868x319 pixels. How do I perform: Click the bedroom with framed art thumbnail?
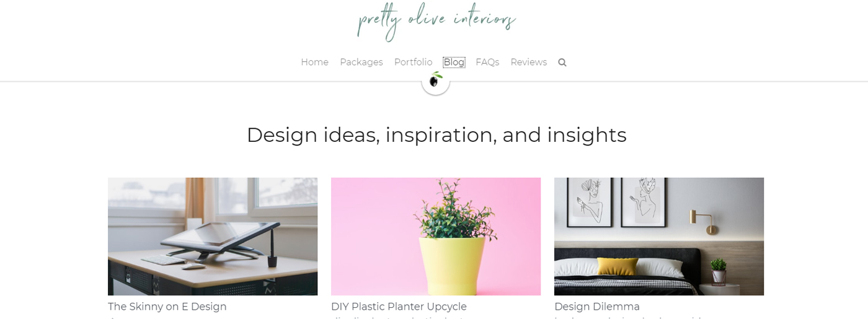point(659,237)
